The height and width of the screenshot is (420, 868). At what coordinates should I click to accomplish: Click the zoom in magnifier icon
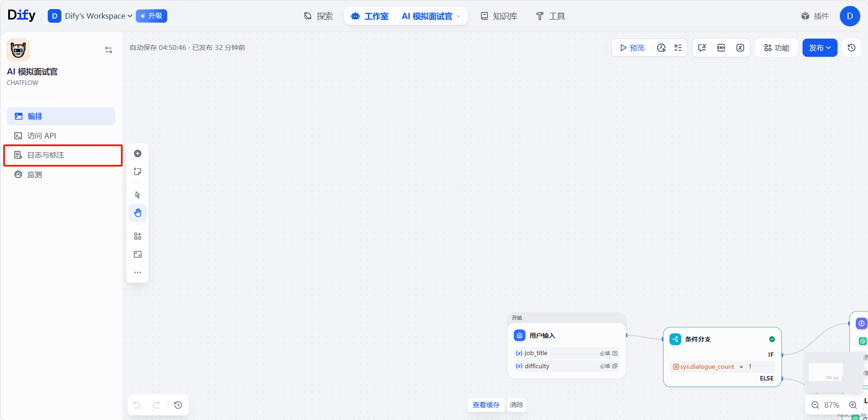tap(853, 405)
